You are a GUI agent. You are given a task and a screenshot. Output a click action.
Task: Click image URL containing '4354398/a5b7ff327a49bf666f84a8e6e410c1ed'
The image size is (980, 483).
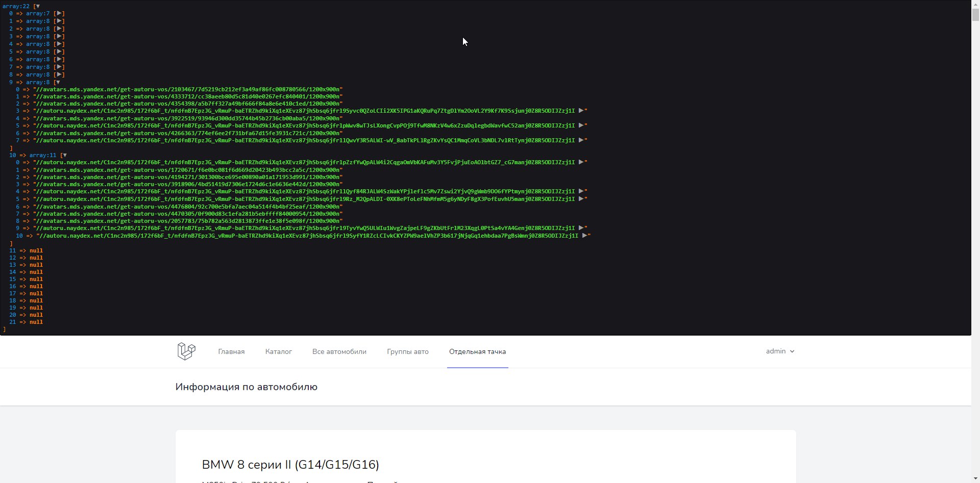pos(188,104)
